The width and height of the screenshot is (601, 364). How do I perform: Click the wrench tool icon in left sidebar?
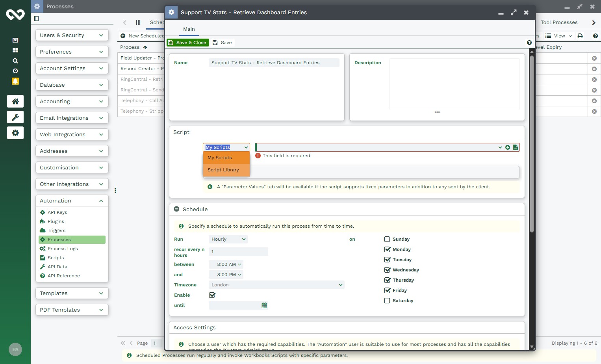point(15,117)
